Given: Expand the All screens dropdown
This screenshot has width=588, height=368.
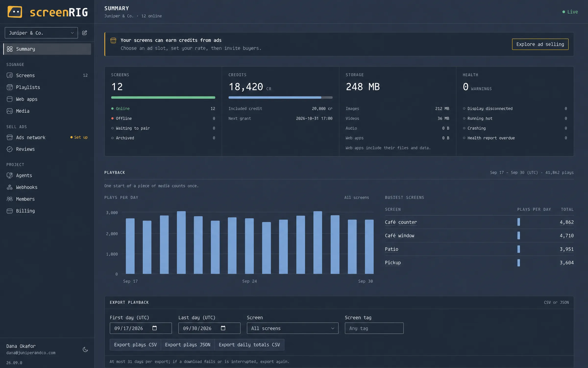Looking at the screenshot, I should (293, 328).
